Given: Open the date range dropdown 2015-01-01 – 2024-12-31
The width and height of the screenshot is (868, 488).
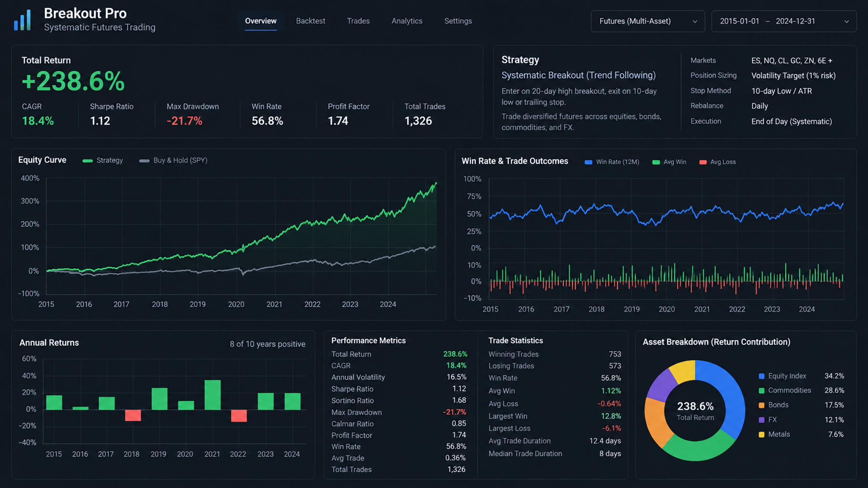Looking at the screenshot, I should point(784,21).
